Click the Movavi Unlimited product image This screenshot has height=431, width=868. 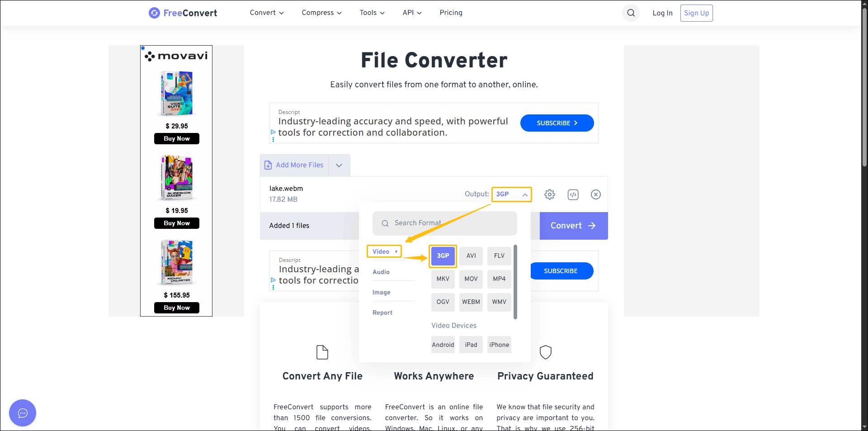click(177, 262)
